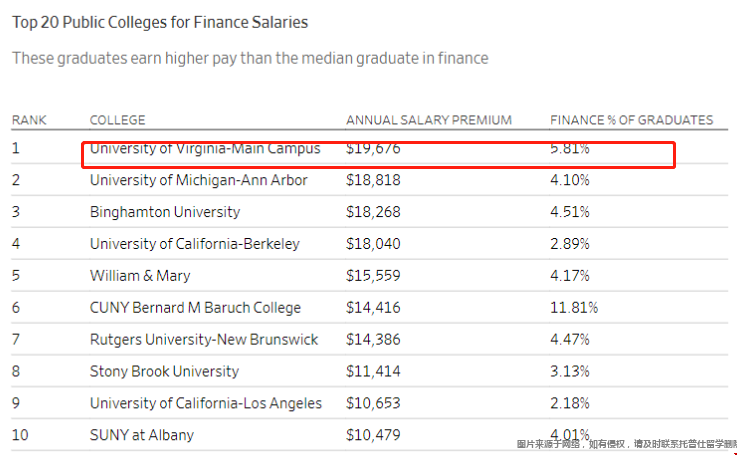The height and width of the screenshot is (455, 737).
Task: Click the image source watermark text
Action: (626, 444)
